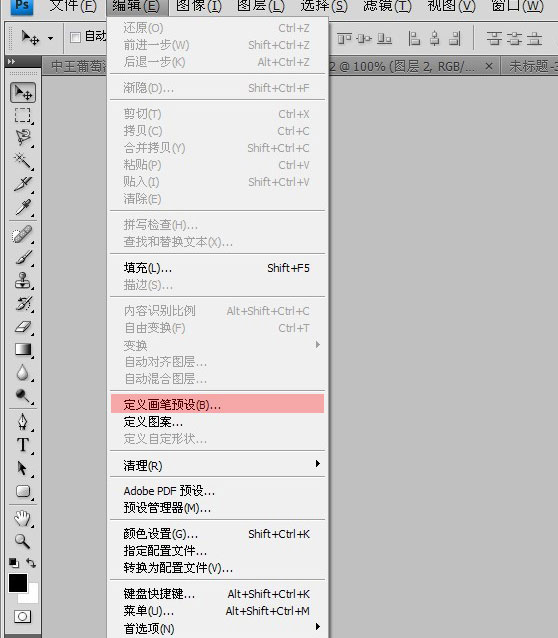The width and height of the screenshot is (558, 638).
Task: Select the Dodge tool
Action: pyautogui.click(x=23, y=395)
